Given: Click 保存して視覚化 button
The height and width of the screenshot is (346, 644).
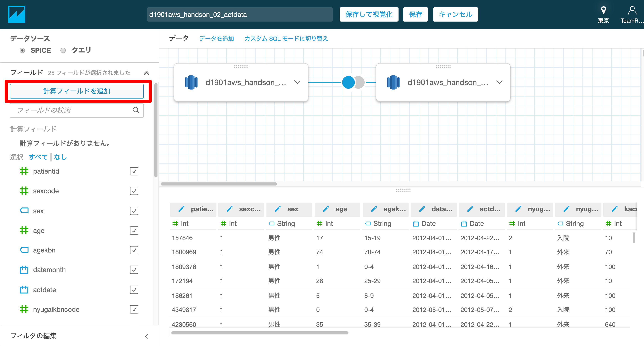Looking at the screenshot, I should coord(369,14).
